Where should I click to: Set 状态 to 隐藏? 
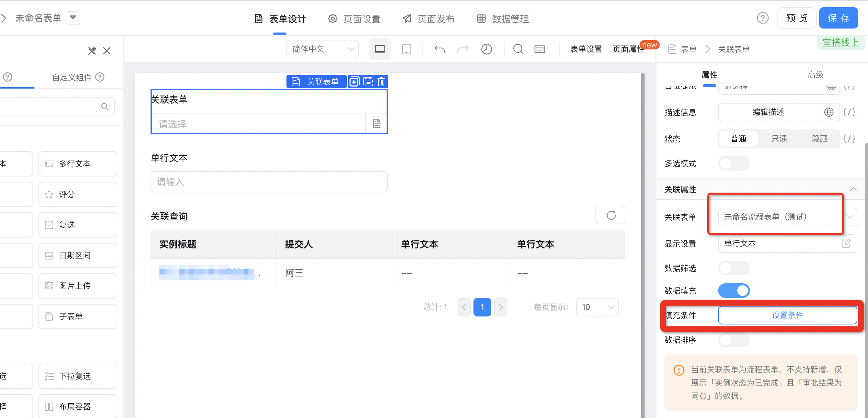[820, 139]
